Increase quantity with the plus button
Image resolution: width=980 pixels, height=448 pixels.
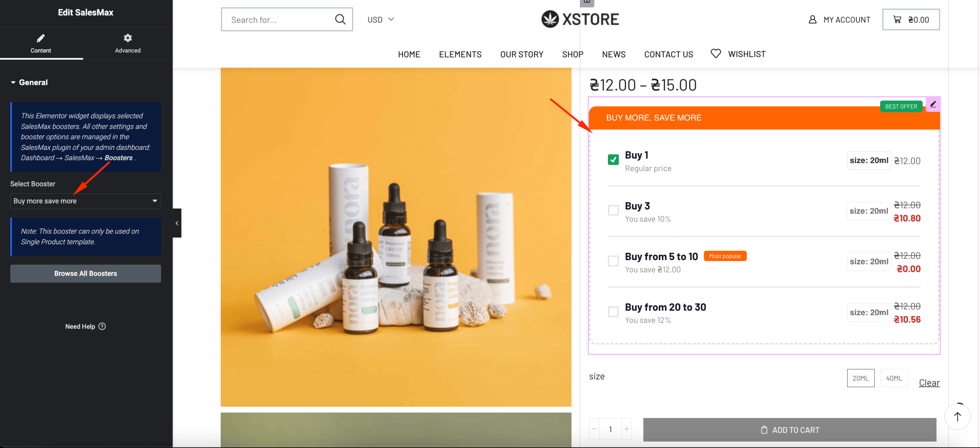tap(626, 429)
